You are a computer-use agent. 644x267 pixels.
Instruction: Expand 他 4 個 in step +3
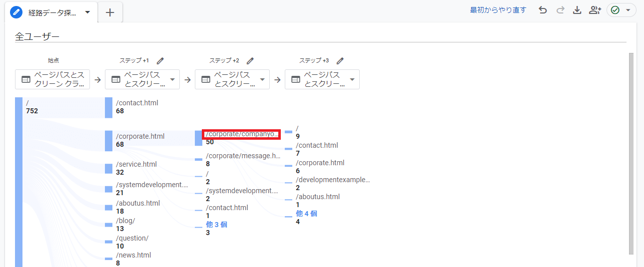(x=306, y=214)
